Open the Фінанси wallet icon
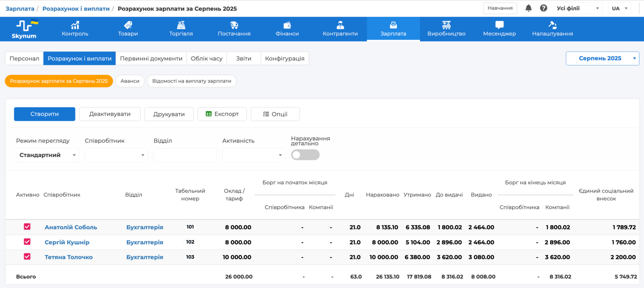The image size is (644, 288). pos(287,25)
